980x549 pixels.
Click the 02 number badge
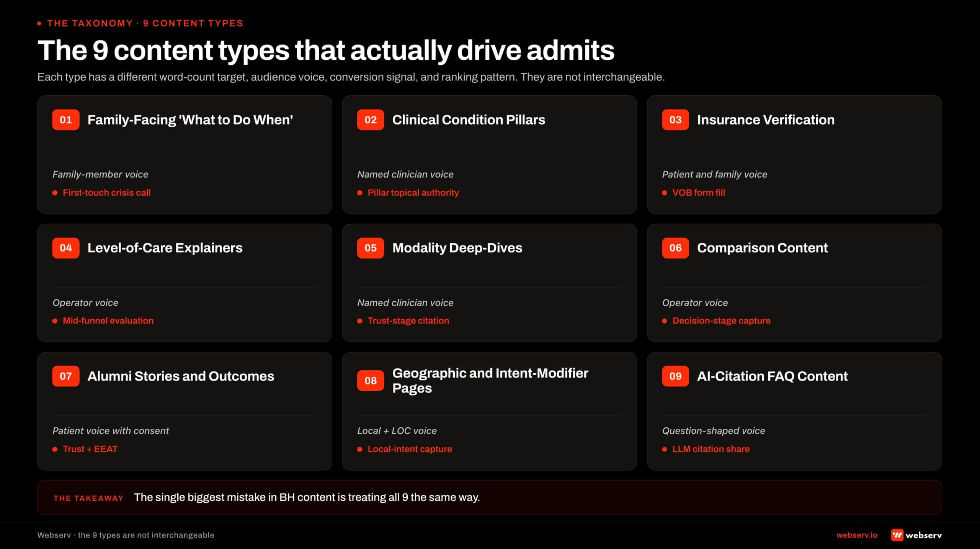[371, 120]
